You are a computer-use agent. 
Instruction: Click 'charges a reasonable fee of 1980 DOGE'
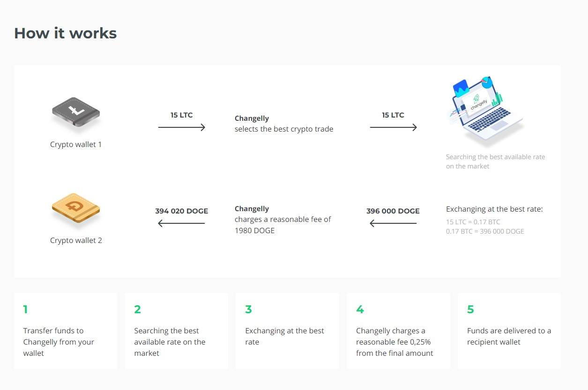click(283, 225)
